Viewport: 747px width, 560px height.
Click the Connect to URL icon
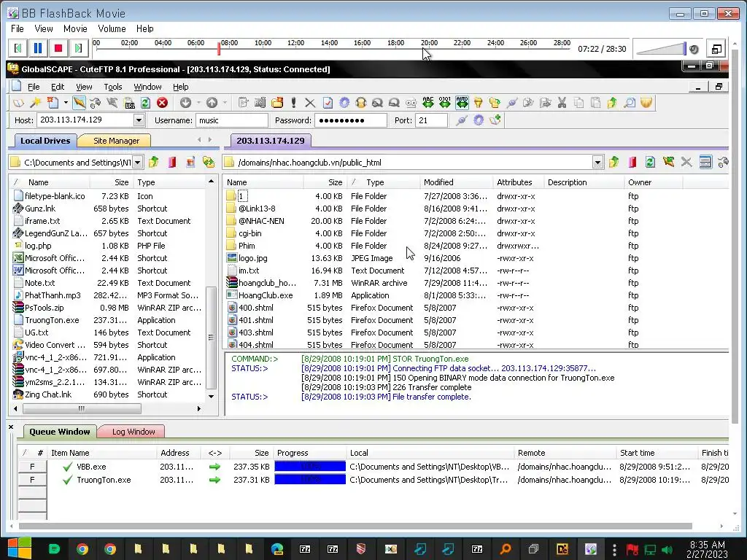(129, 103)
